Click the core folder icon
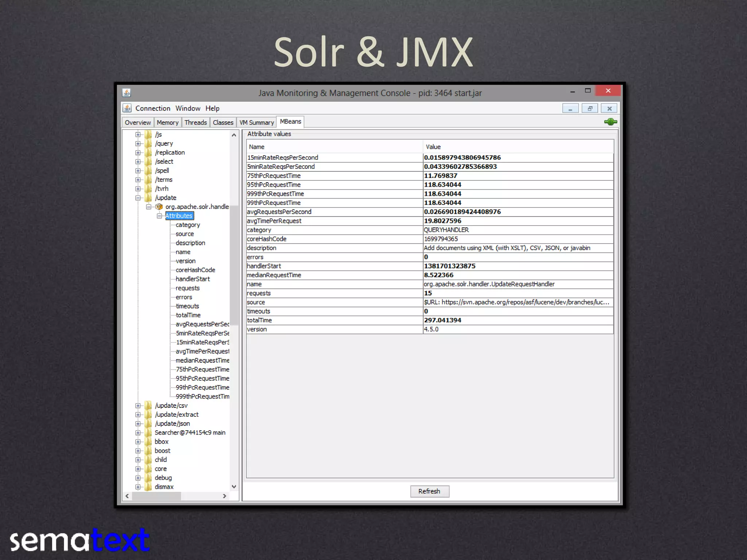Image resolution: width=747 pixels, height=560 pixels. point(148,469)
